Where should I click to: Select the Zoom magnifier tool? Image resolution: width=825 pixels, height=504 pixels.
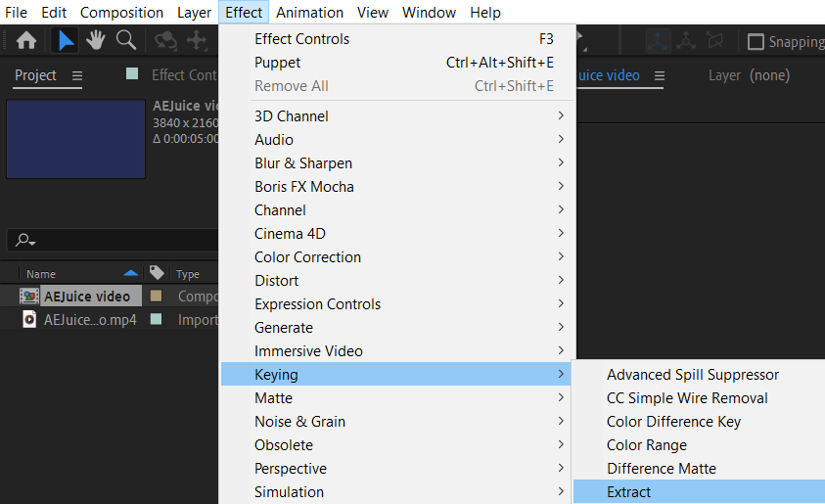click(x=126, y=41)
